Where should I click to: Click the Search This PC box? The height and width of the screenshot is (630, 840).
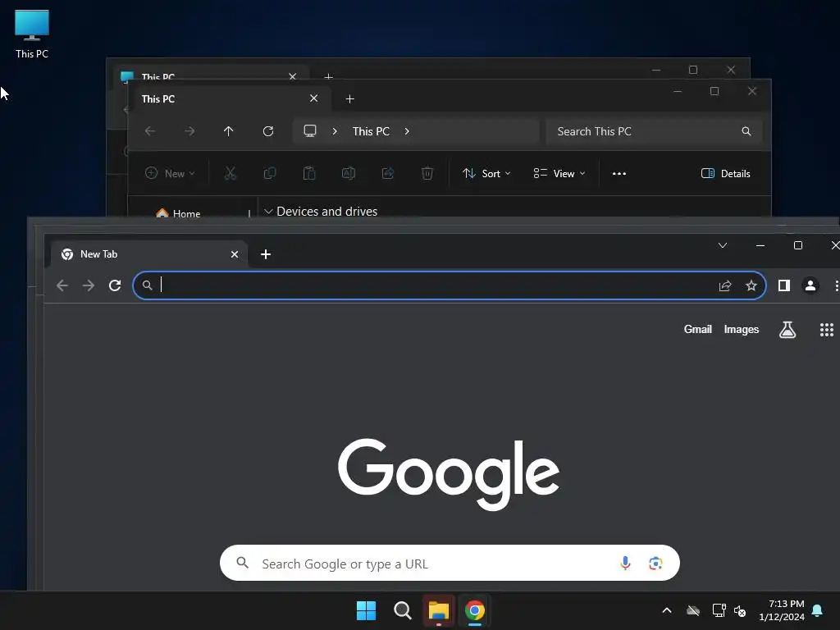[654, 131]
